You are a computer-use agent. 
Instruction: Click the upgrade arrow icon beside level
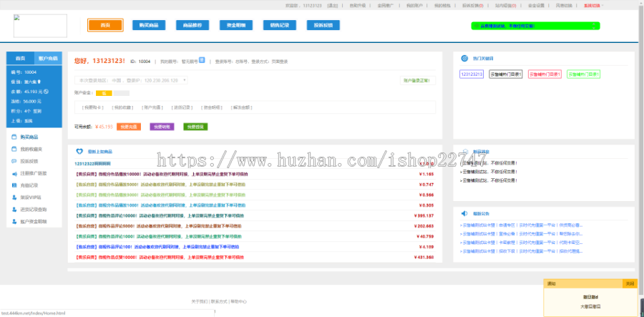click(x=38, y=82)
